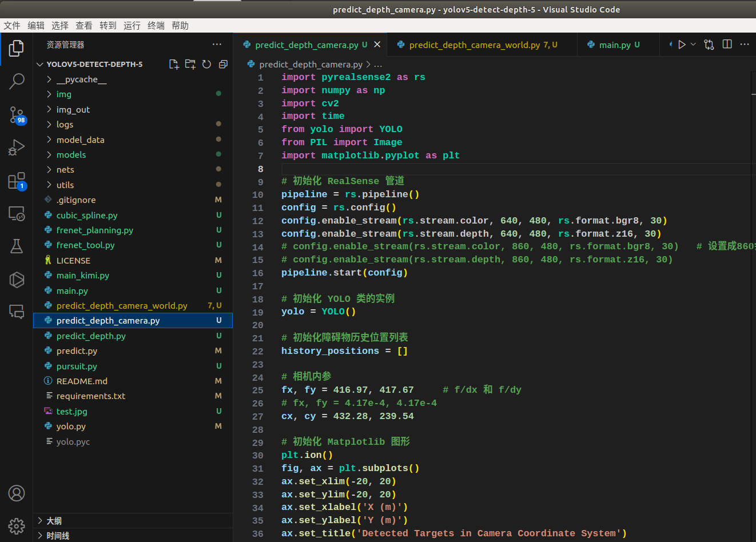Image resolution: width=756 pixels, height=542 pixels.
Task: Expand the 大纲 outline section
Action: click(133, 521)
